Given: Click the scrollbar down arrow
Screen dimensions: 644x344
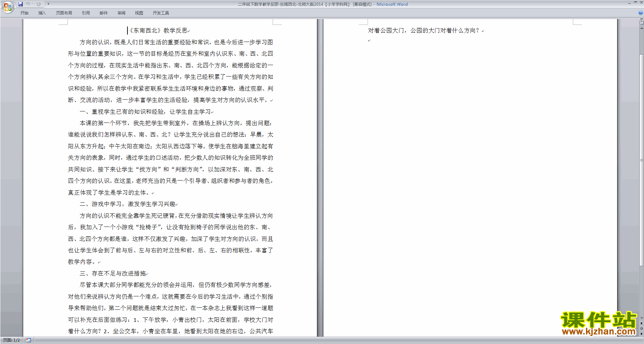Looking at the screenshot, I should 641,318.
